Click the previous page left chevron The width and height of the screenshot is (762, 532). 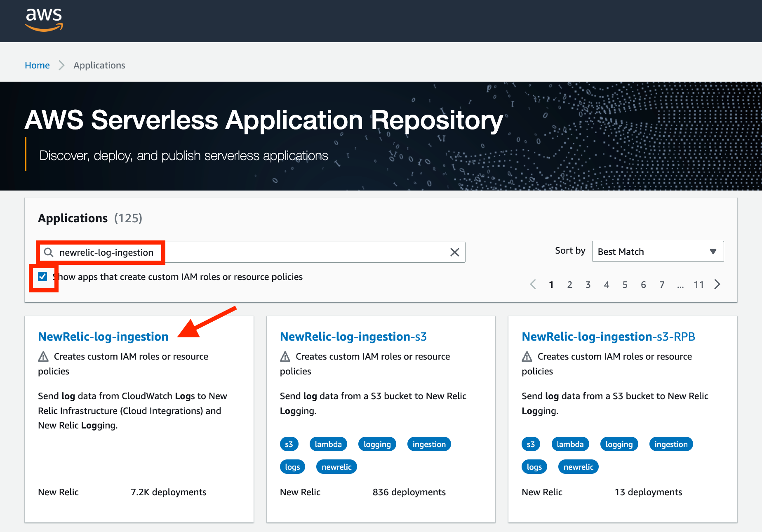pyautogui.click(x=533, y=284)
